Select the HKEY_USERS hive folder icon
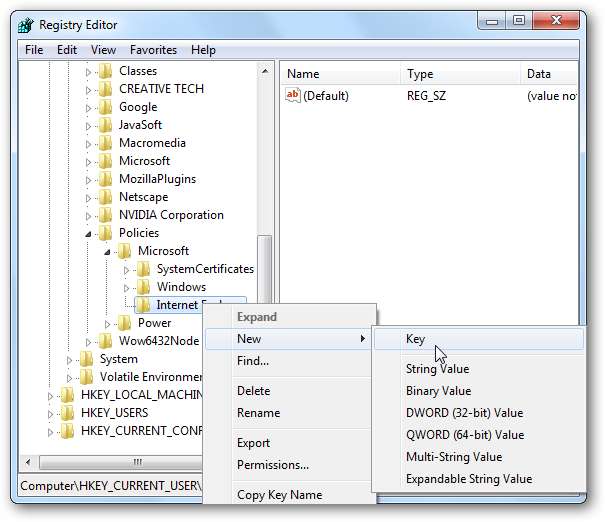605x522 pixels. coord(68,413)
